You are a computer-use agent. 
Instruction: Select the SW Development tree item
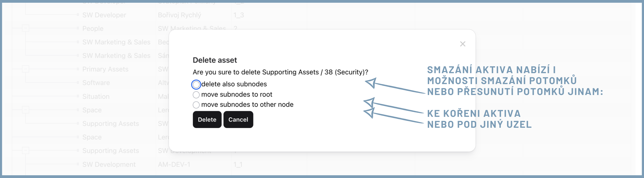pos(109,164)
